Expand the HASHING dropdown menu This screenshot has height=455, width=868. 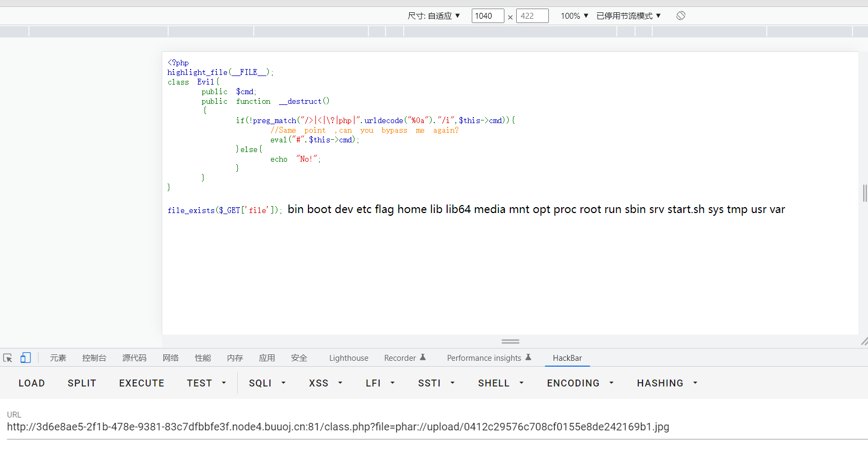(x=667, y=383)
